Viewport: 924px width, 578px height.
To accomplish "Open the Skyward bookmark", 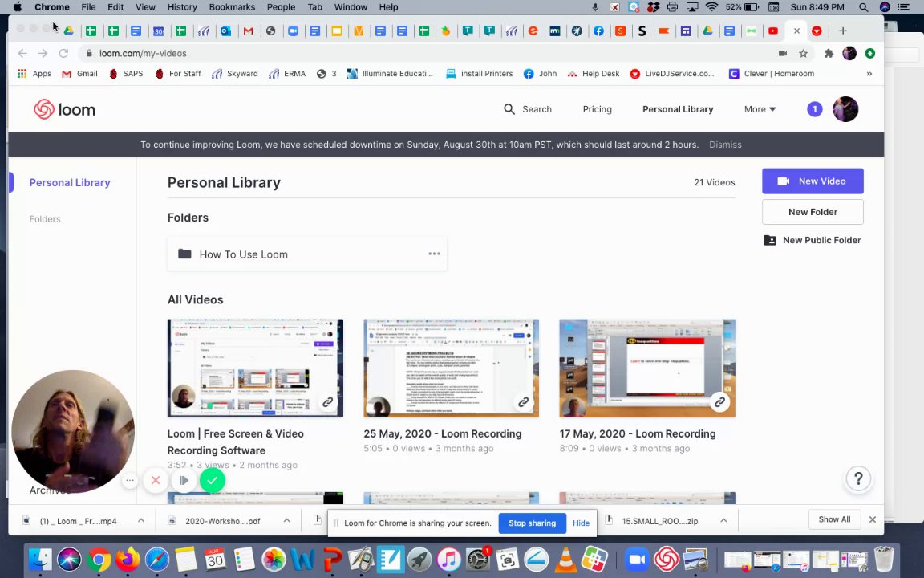I will pos(234,74).
